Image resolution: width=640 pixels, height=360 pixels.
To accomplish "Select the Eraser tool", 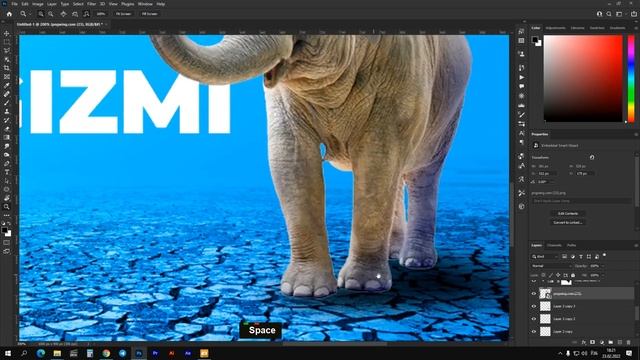I will (x=7, y=129).
